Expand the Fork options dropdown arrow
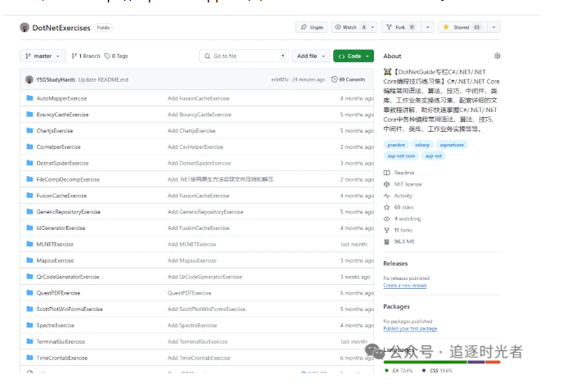 coord(427,27)
